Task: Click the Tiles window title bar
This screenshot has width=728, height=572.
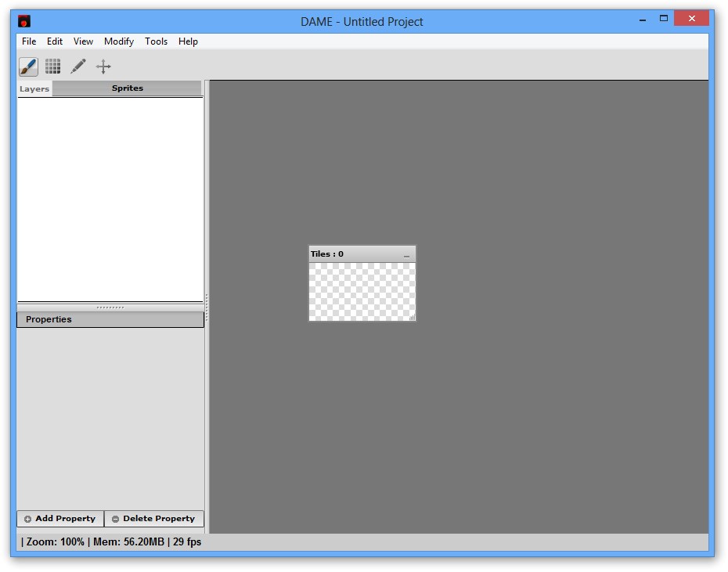Action: 352,254
